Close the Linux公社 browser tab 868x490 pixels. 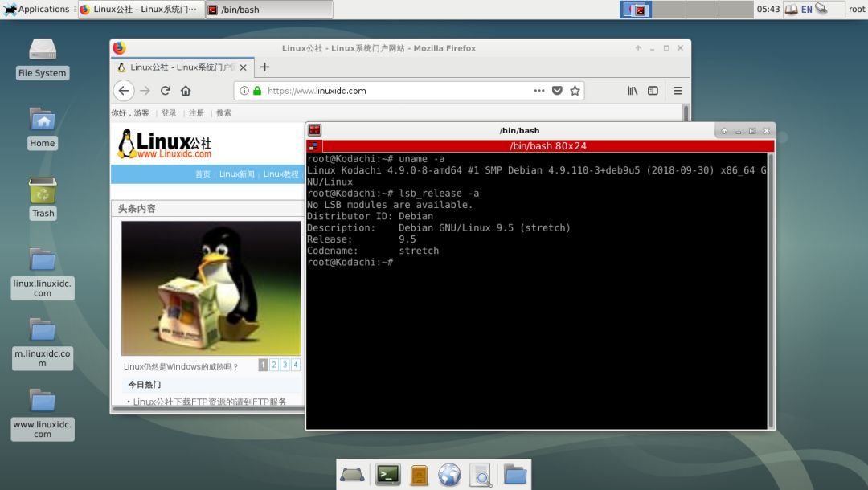pos(243,67)
